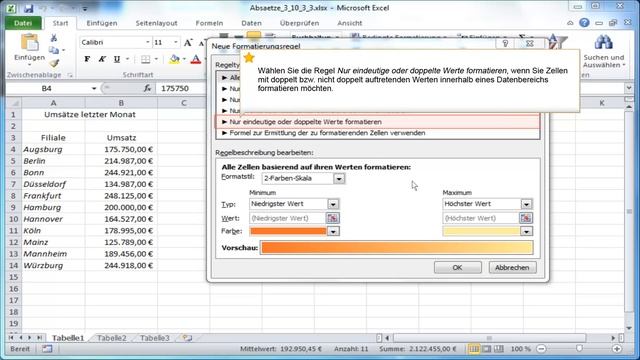640x360 pixels.
Task: Click the Excel Help question mark icon
Action: click(584, 23)
